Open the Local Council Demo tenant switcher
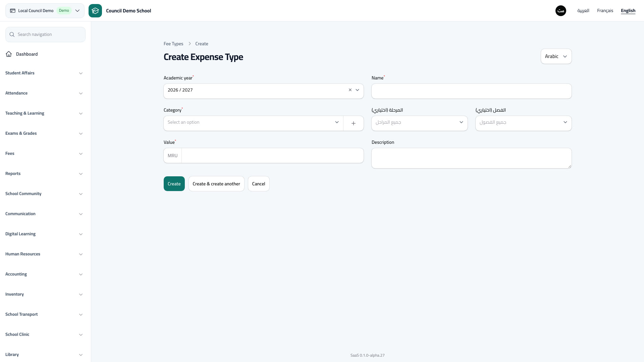This screenshot has width=644, height=362. [45, 11]
